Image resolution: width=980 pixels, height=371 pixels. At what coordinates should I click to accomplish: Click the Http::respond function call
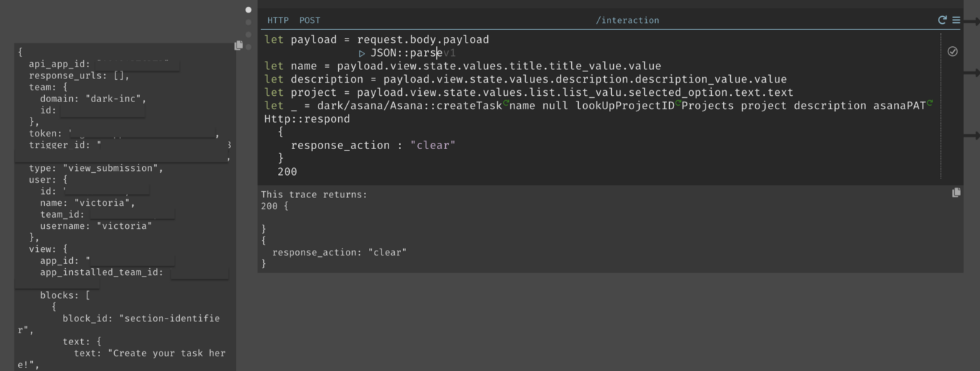pyautogui.click(x=307, y=119)
